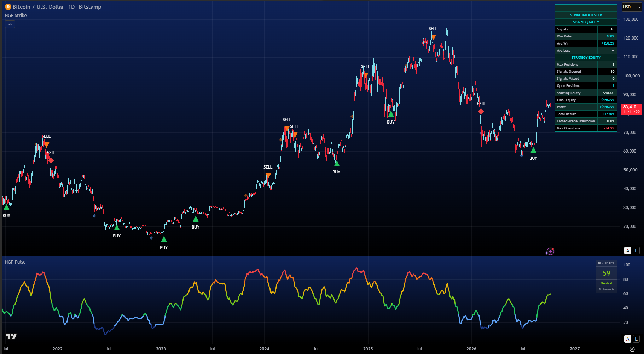Click the Closed-Trade Drawdown label
This screenshot has height=354, width=644.
pyautogui.click(x=576, y=121)
